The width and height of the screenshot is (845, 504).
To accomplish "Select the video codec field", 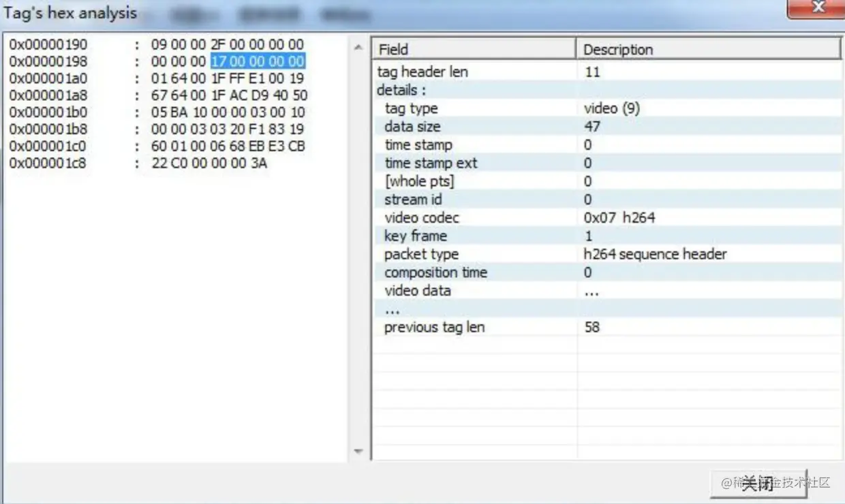I will (422, 218).
